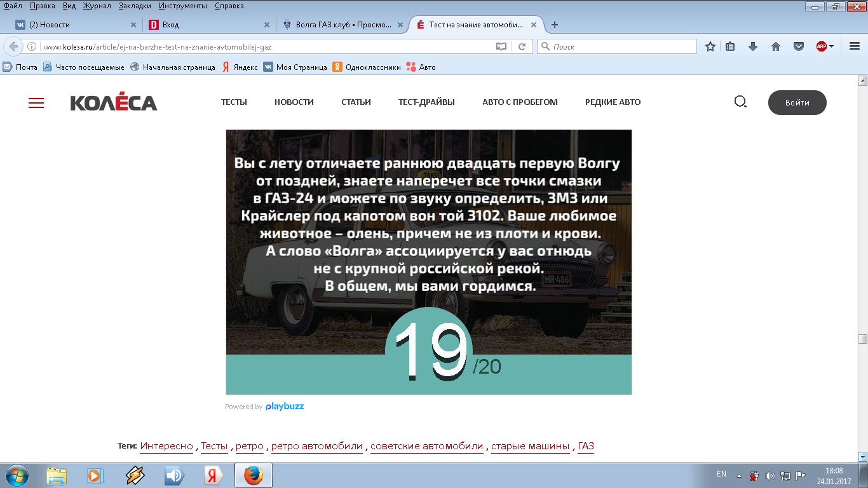Open a new browser tab with plus button

[555, 25]
